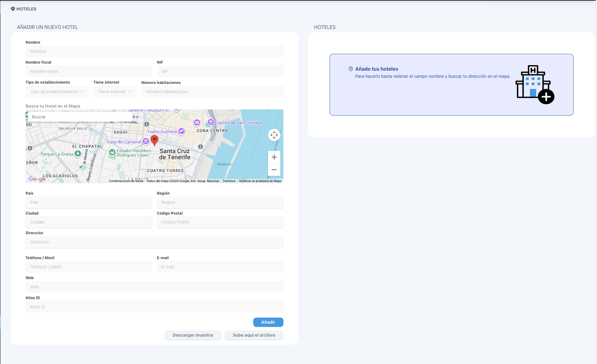Open the Términos map link

click(x=229, y=181)
